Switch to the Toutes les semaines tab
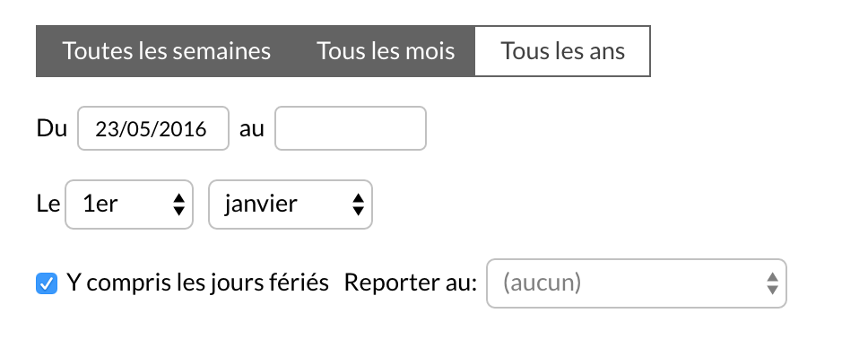 pyautogui.click(x=166, y=51)
